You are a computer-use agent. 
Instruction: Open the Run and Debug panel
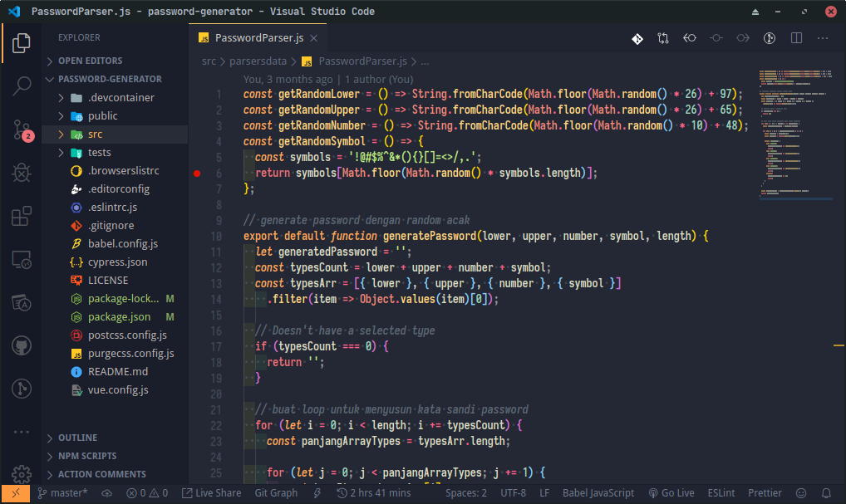click(21, 173)
